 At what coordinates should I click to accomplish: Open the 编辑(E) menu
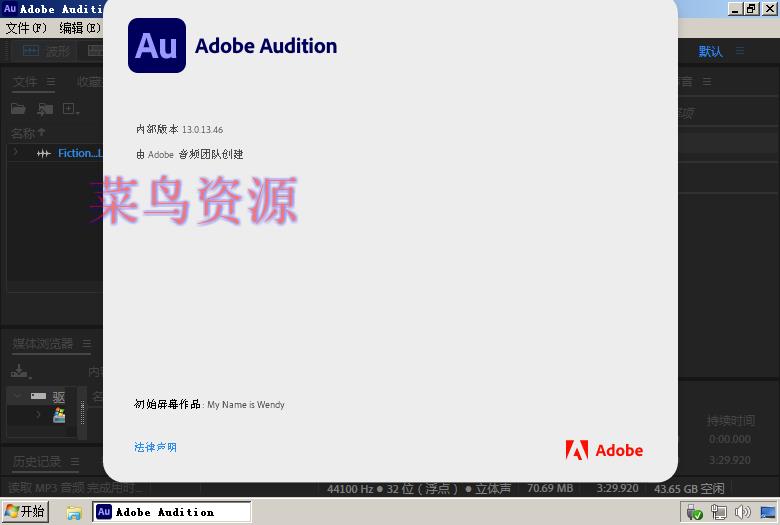point(80,28)
